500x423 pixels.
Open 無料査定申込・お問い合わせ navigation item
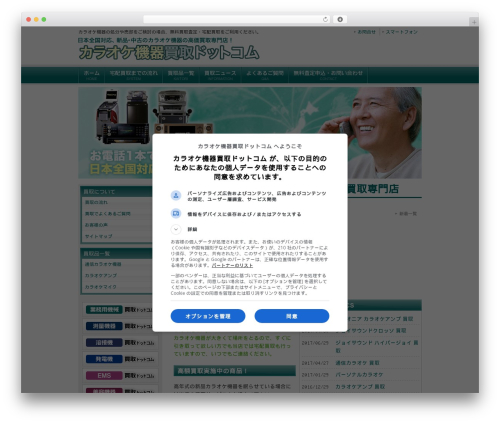pos(328,75)
